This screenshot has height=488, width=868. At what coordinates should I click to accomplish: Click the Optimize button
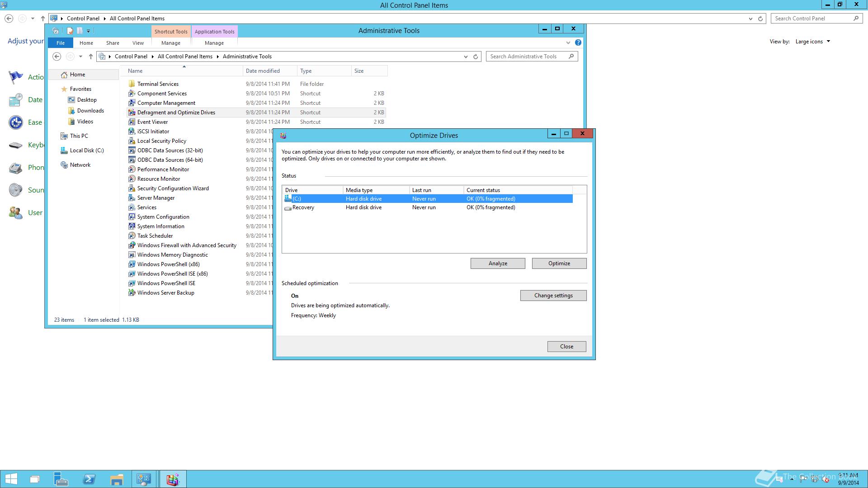[559, 263]
